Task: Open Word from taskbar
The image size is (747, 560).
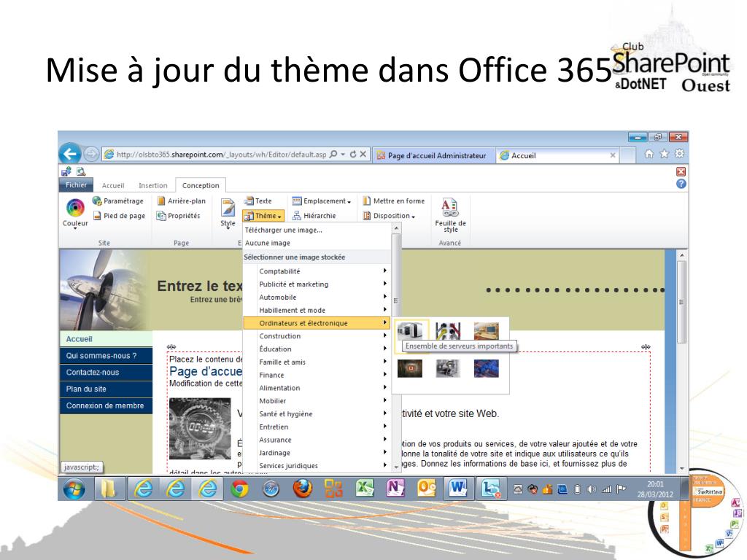Action: pos(458,489)
